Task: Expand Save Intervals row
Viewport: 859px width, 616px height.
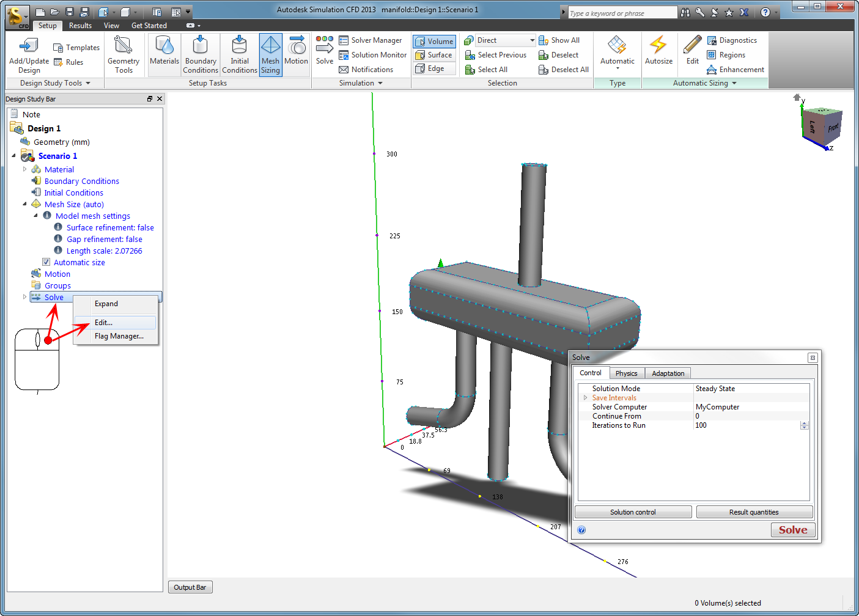Action: (585, 398)
